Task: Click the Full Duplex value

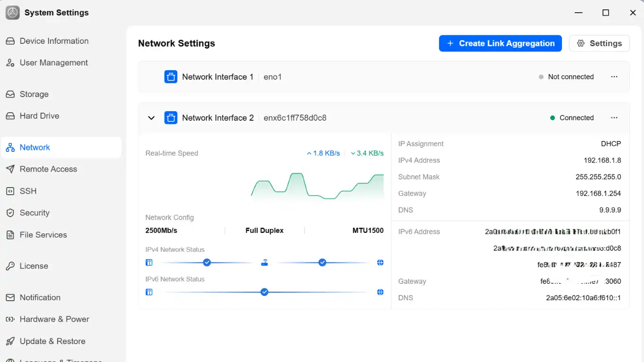Action: (x=264, y=231)
